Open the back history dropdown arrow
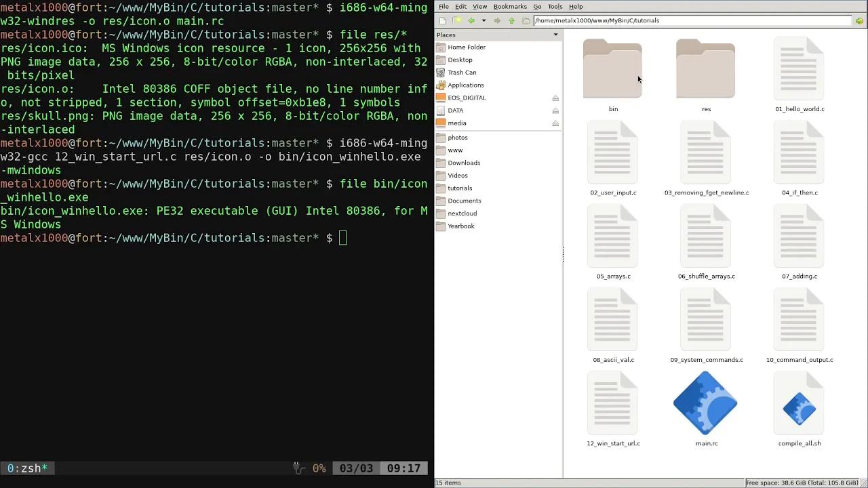The width and height of the screenshot is (868, 488). pyautogui.click(x=484, y=20)
